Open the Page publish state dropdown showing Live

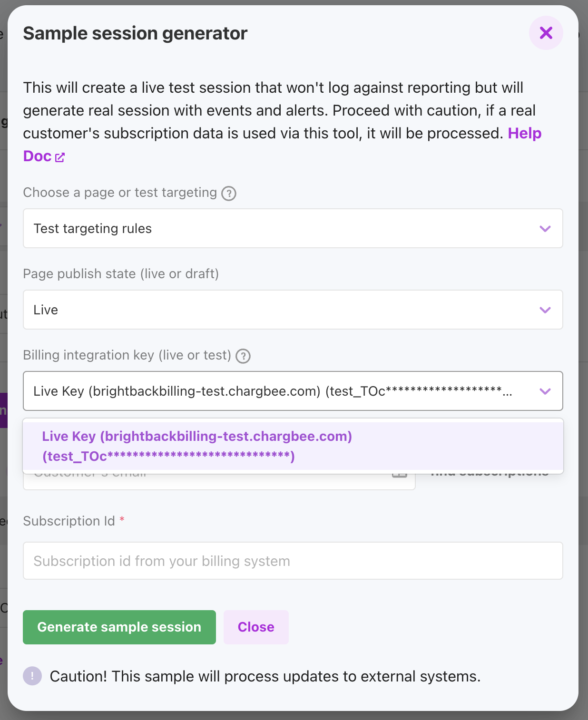(x=285, y=310)
